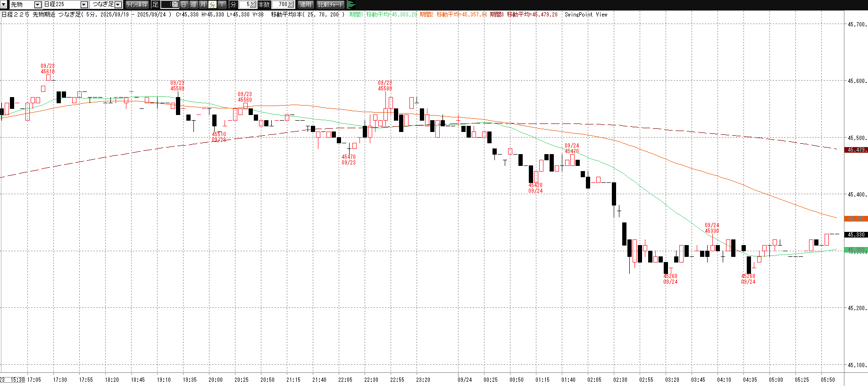This screenshot has height=386, width=868.
Task: Click the ライン保存 save lines button
Action: tap(137, 4)
